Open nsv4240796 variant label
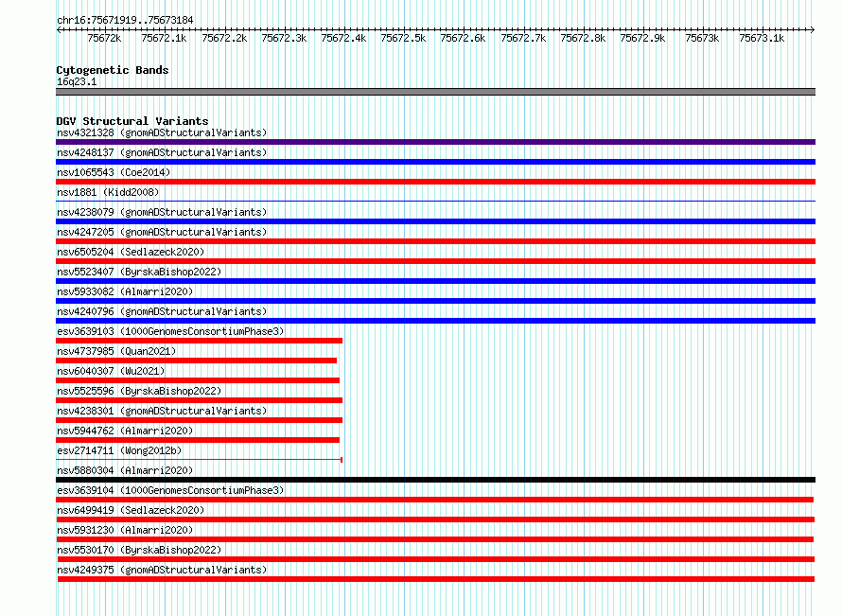842x616 pixels. [162, 311]
